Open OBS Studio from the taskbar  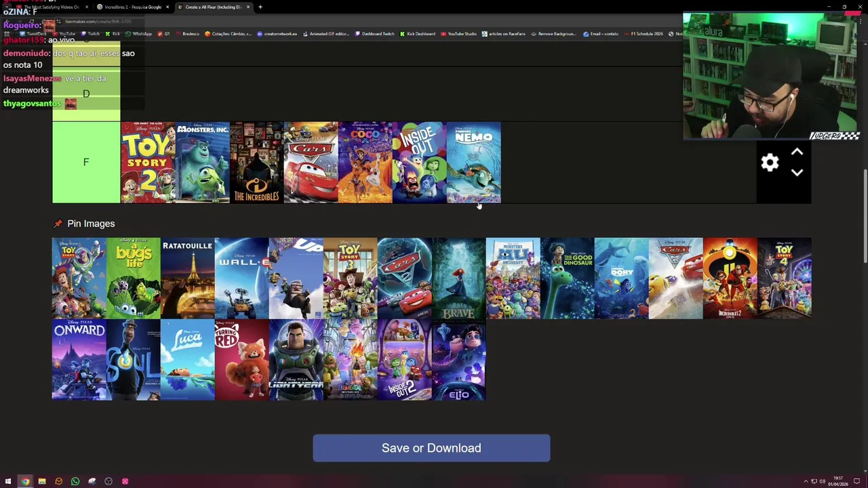108,481
